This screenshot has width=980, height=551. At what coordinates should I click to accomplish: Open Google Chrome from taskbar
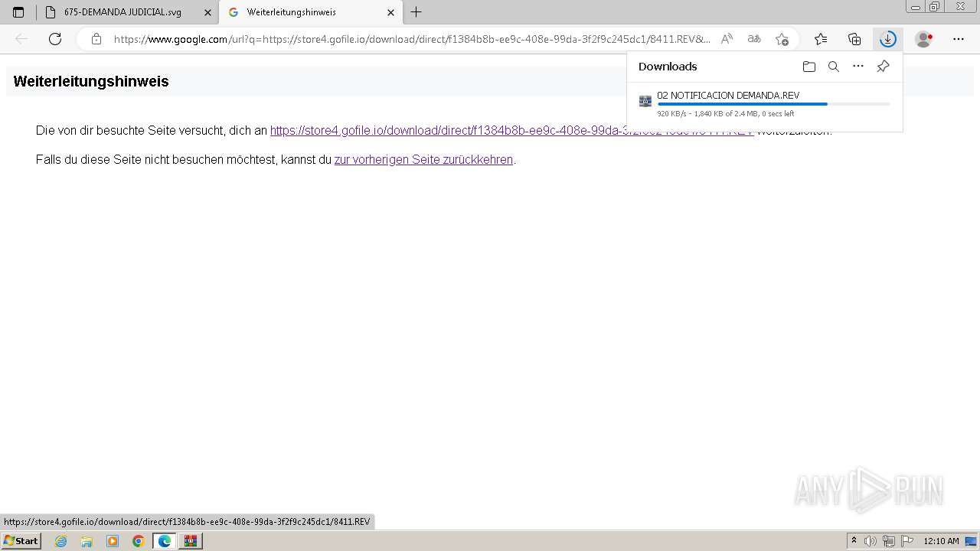point(139,541)
